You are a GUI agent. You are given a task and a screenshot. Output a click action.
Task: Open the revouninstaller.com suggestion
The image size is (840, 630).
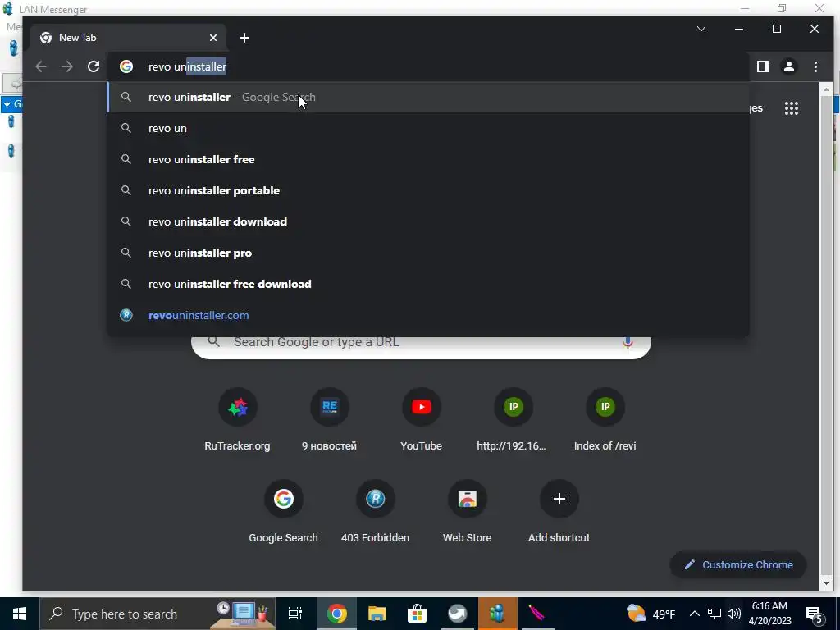click(x=428, y=315)
